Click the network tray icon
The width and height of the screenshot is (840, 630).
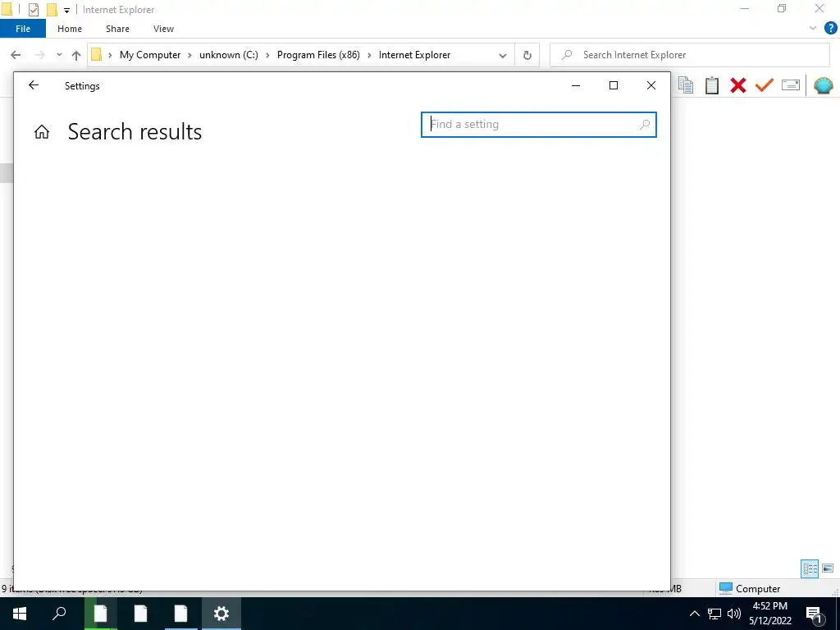pos(714,614)
